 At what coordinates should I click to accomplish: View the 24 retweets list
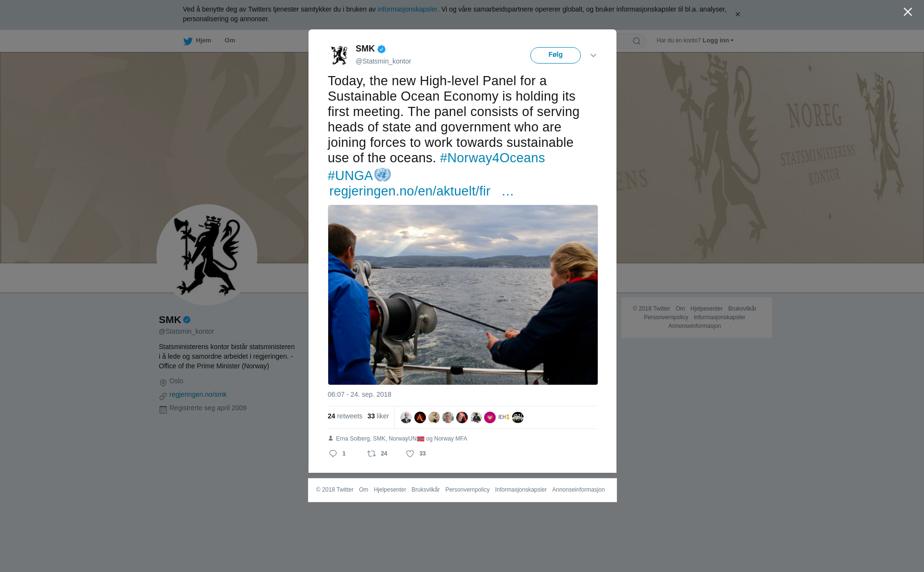[x=345, y=416]
